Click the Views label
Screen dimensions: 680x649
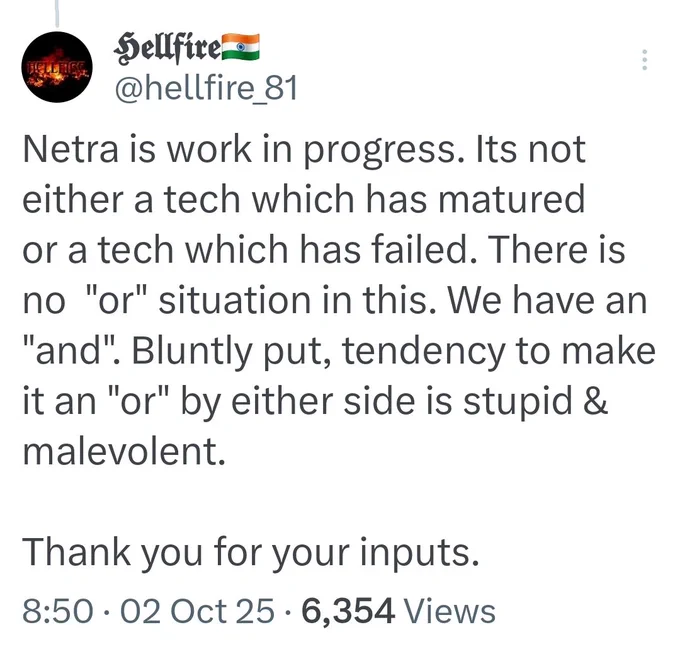(449, 611)
